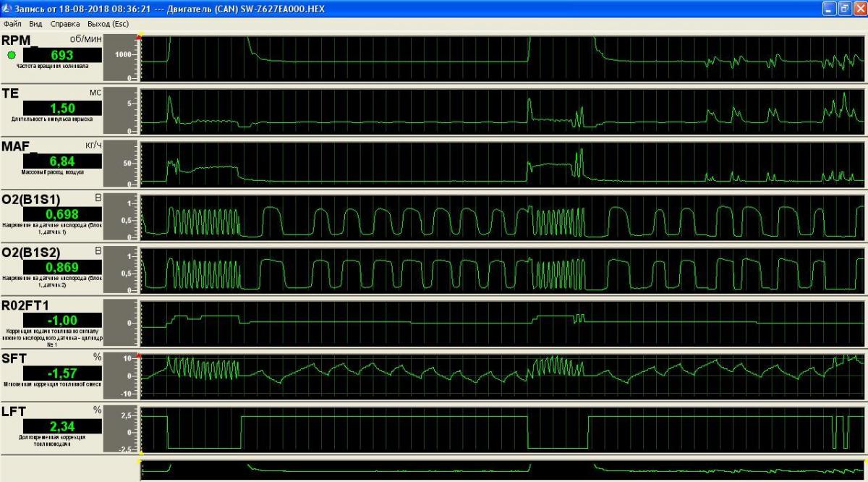Select the RPM value display 693
This screenshot has height=482, width=868.
pos(63,55)
